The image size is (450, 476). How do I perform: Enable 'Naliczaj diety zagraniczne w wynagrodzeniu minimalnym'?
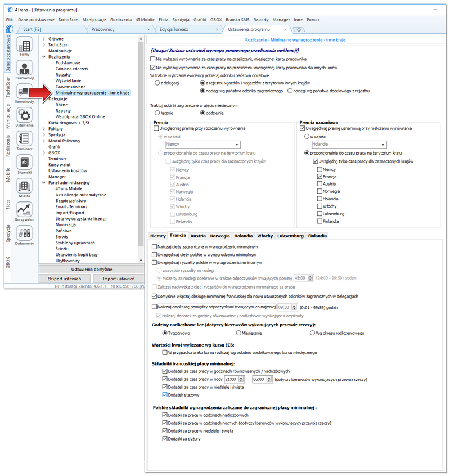(155, 247)
